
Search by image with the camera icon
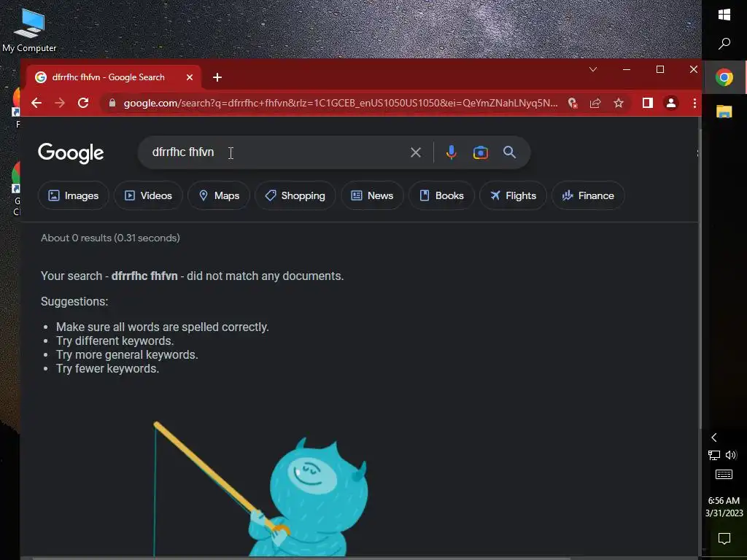point(480,152)
